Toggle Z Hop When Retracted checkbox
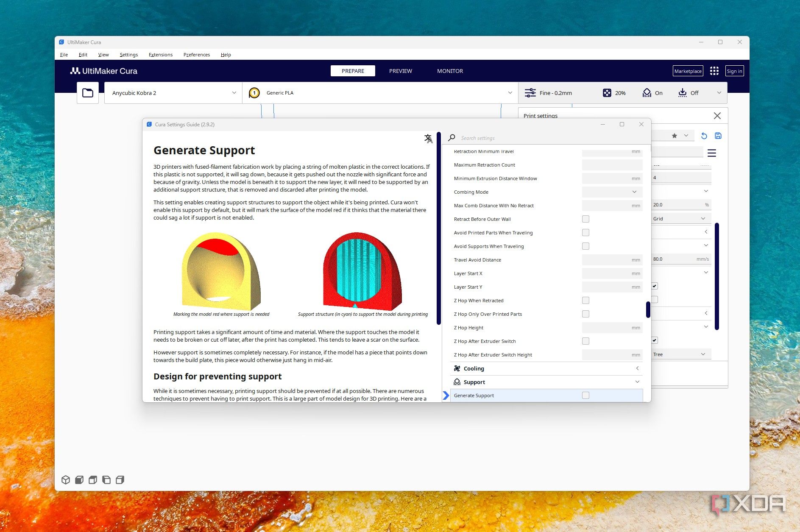Image resolution: width=800 pixels, height=532 pixels. point(585,301)
